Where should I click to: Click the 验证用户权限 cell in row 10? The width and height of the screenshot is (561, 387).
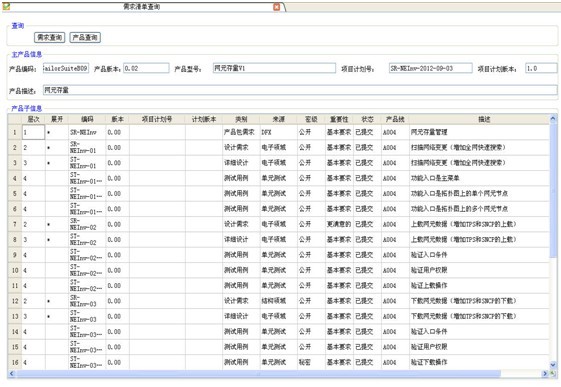coord(479,270)
